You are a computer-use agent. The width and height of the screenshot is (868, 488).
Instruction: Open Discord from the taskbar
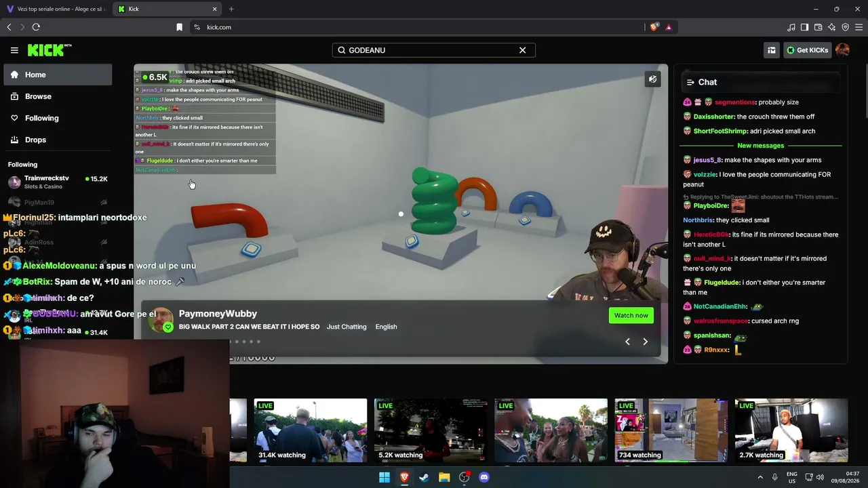[x=484, y=477]
